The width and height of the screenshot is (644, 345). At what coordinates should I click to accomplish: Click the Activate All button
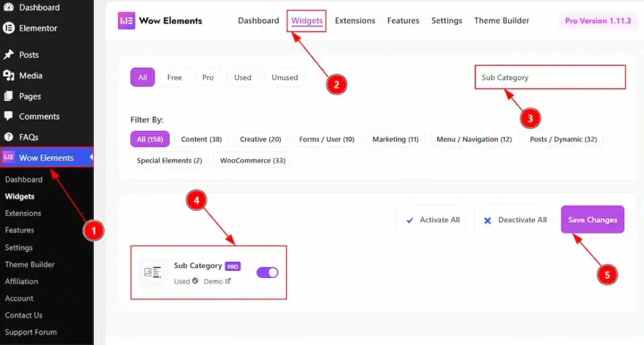(433, 220)
